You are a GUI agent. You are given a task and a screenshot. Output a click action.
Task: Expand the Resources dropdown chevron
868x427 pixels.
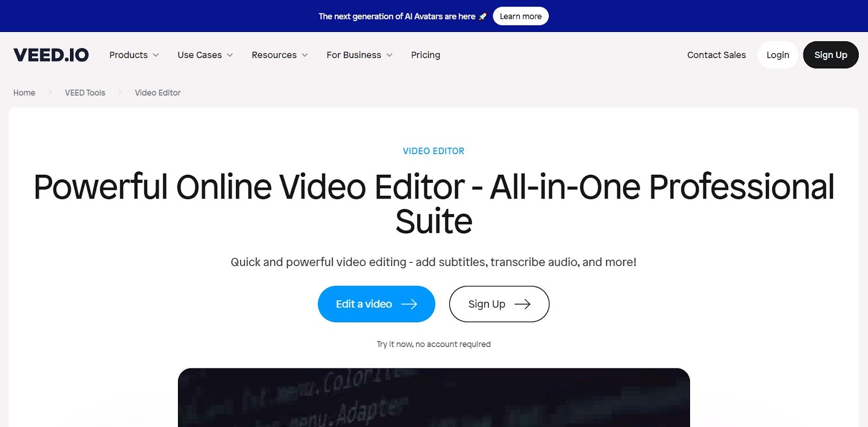tap(305, 55)
